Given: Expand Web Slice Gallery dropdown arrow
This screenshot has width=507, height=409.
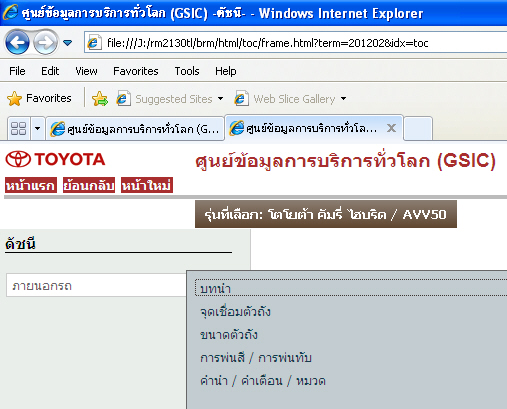Looking at the screenshot, I should click(x=344, y=99).
